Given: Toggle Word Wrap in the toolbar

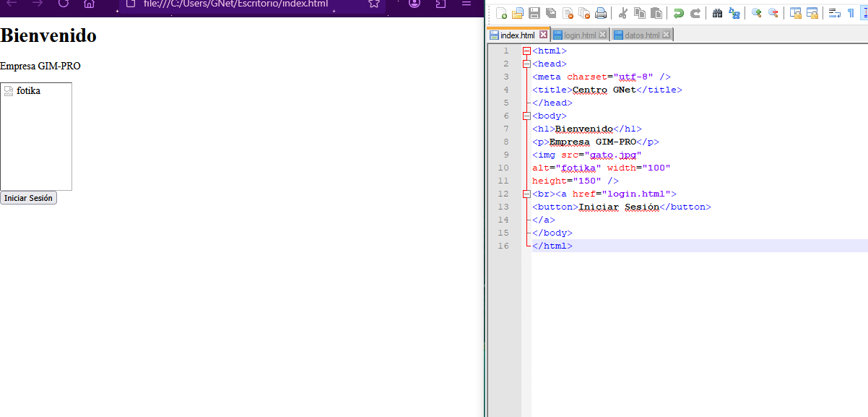Looking at the screenshot, I should (x=834, y=13).
